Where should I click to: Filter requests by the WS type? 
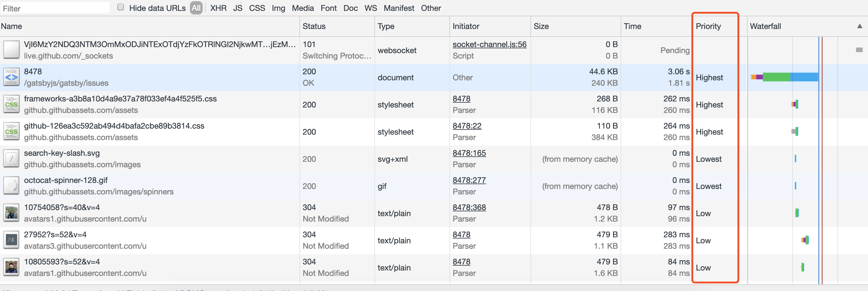(x=370, y=8)
